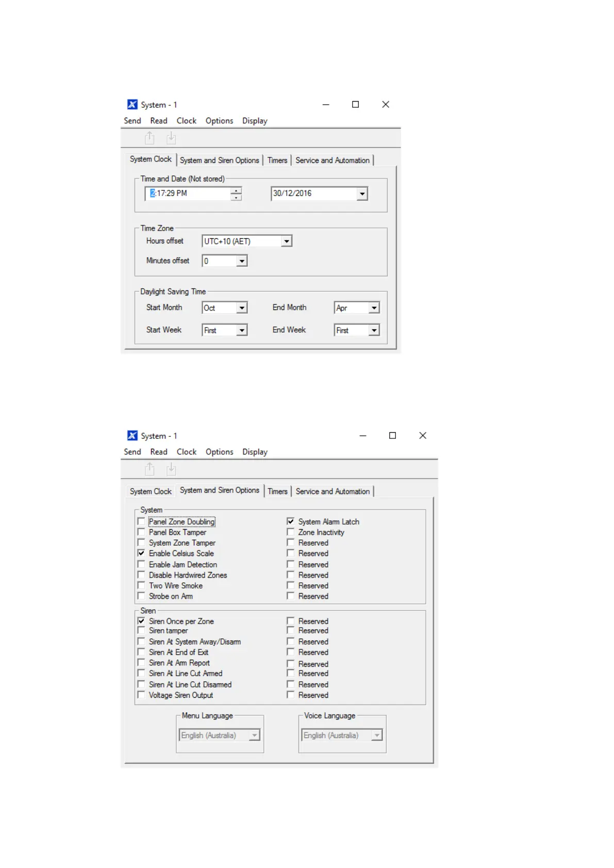Open Menu Language dropdown

pos(255,735)
